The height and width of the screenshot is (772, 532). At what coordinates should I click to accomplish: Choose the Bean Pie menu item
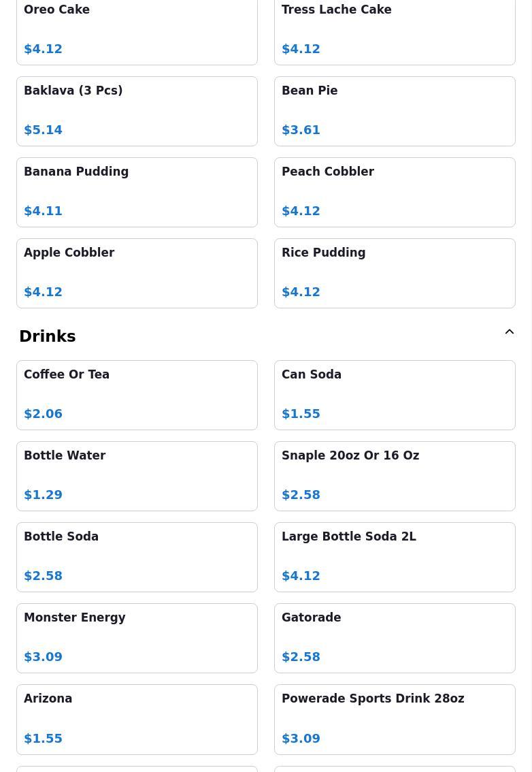[395, 111]
